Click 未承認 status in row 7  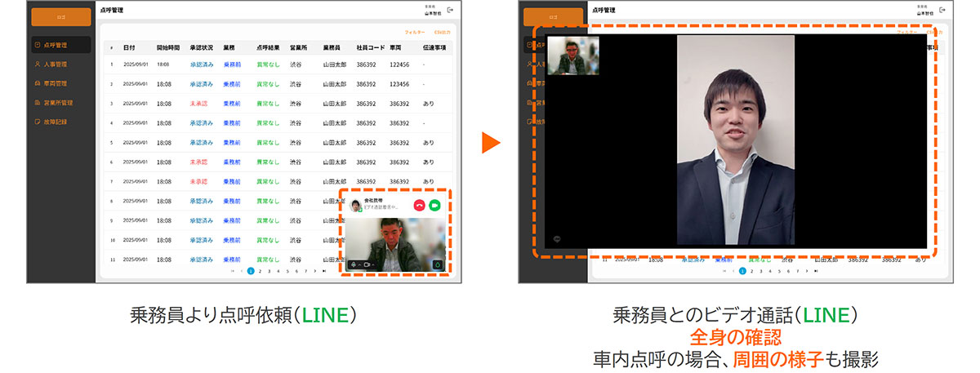(198, 182)
